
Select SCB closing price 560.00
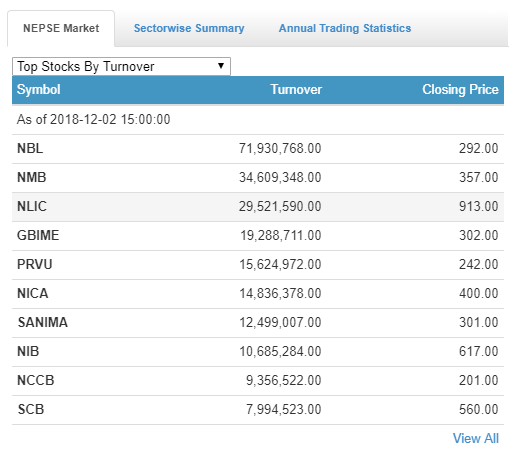point(479,409)
